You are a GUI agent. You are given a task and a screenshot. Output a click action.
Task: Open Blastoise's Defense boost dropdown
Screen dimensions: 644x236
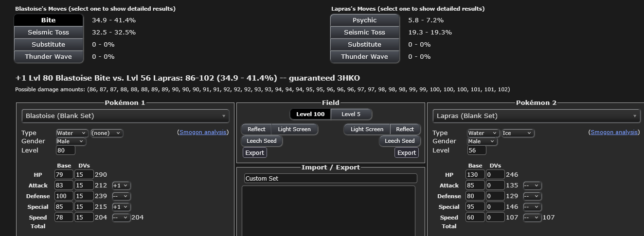[121, 196]
